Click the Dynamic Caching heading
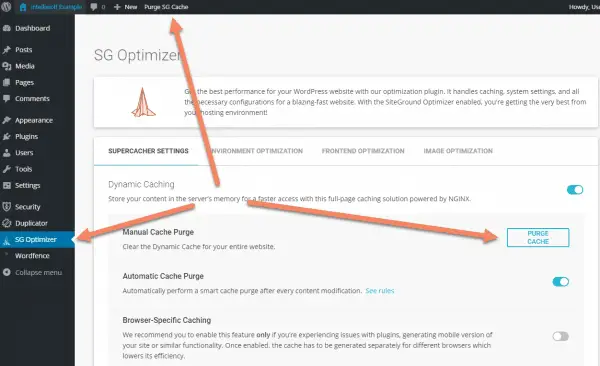The height and width of the screenshot is (366, 600). click(141, 184)
